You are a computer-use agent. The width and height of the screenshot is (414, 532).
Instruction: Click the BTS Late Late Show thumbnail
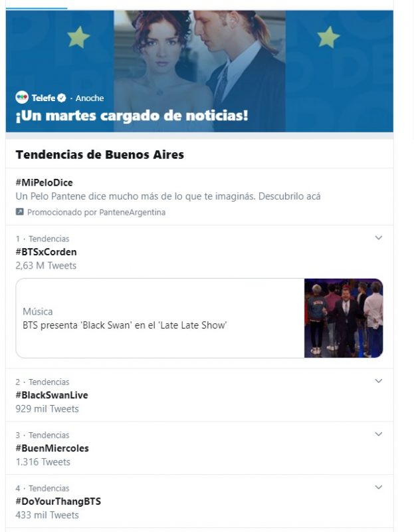(344, 318)
